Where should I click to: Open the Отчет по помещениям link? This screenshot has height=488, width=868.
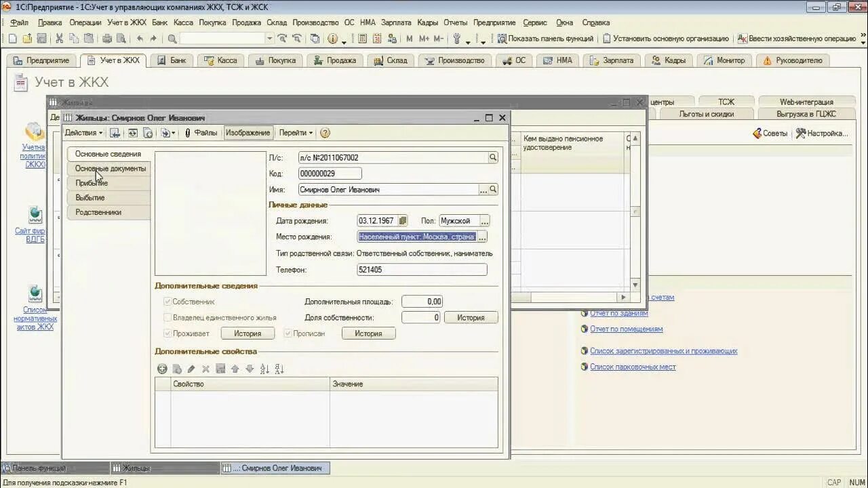tap(626, 329)
